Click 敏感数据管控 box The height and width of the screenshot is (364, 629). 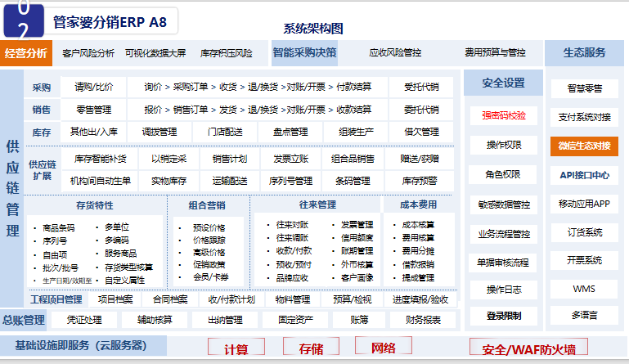tap(504, 204)
